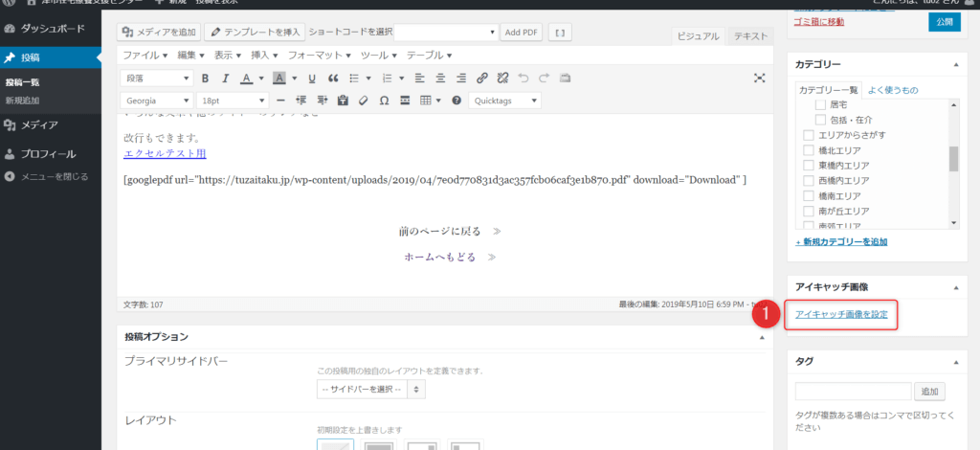This screenshot has height=450, width=980.
Task: Align text center in the toolbar
Action: pyautogui.click(x=441, y=78)
